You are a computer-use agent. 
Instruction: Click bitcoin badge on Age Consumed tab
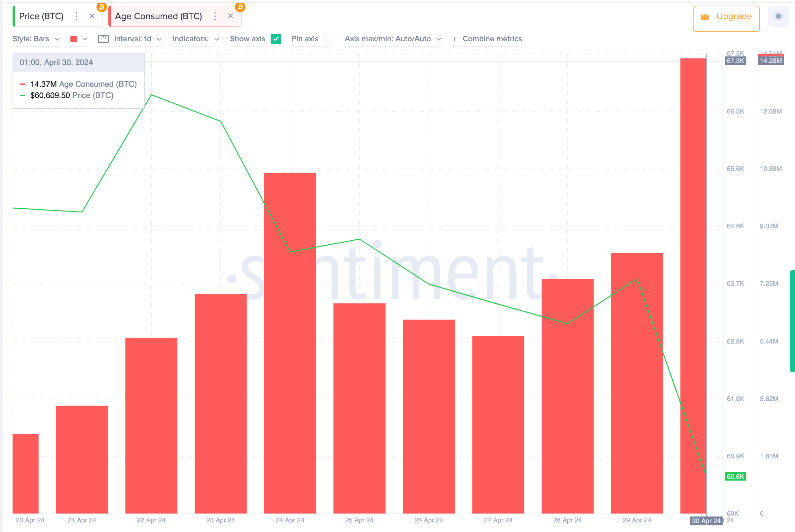click(240, 7)
